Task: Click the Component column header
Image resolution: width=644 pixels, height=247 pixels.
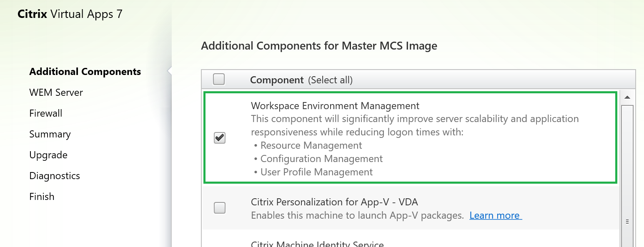Action: tap(277, 80)
